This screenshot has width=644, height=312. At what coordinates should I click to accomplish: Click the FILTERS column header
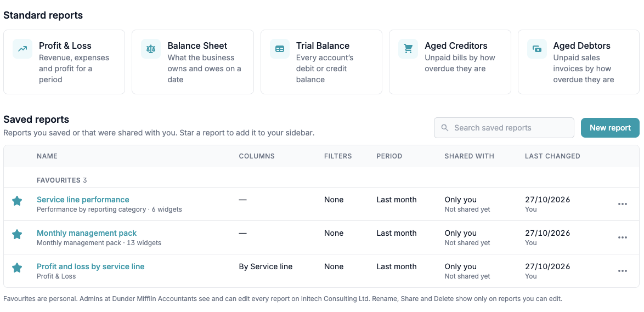coord(338,156)
